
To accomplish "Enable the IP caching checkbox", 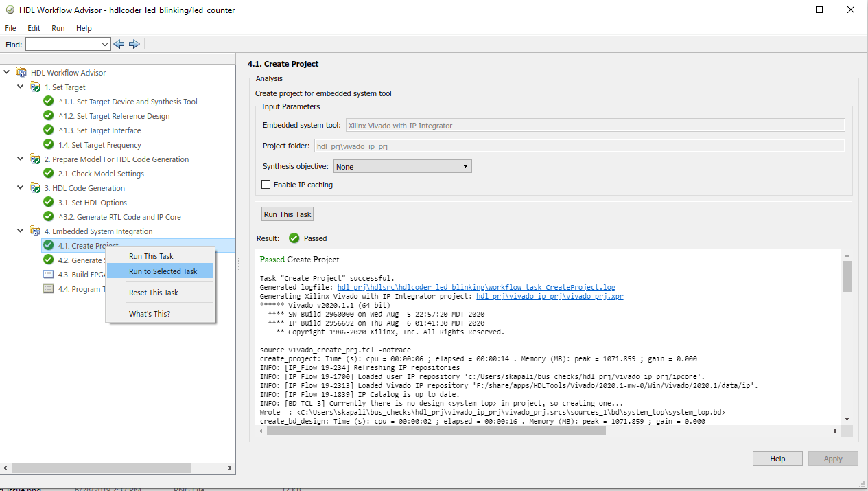I will (x=266, y=185).
